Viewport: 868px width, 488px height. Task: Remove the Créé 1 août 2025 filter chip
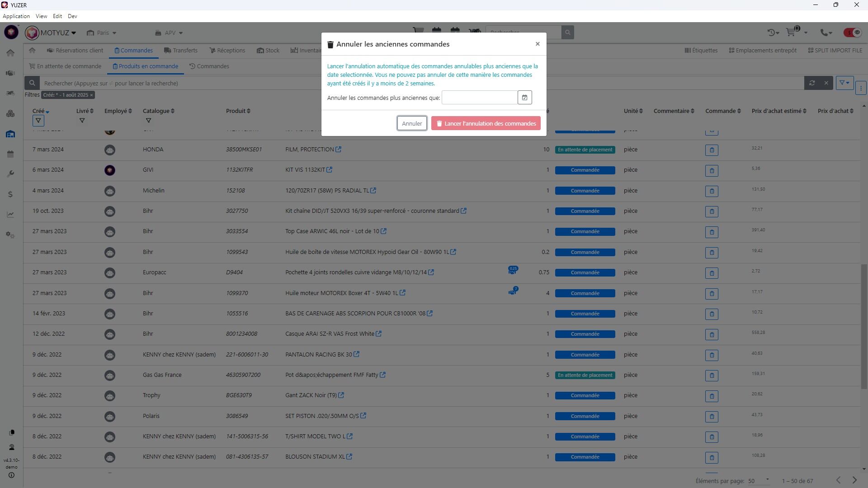click(91, 95)
